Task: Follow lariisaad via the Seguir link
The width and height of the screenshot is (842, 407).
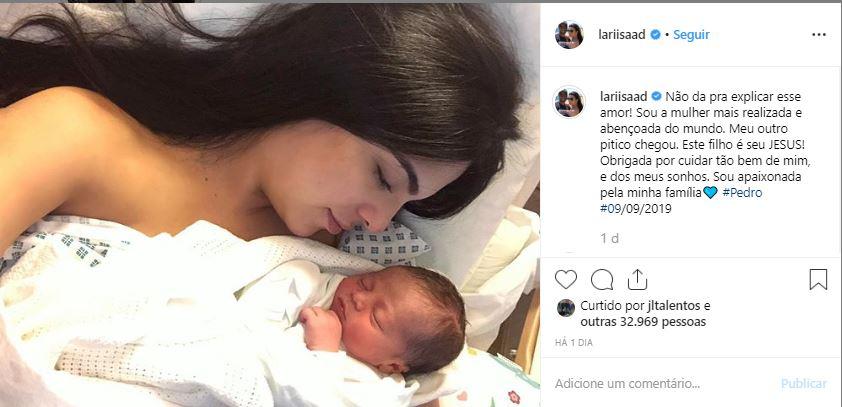Action: [x=691, y=35]
